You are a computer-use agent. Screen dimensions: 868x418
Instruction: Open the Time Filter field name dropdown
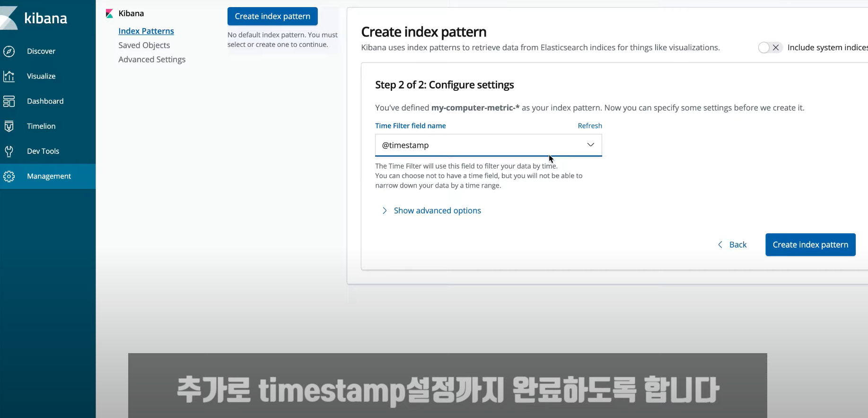[488, 145]
